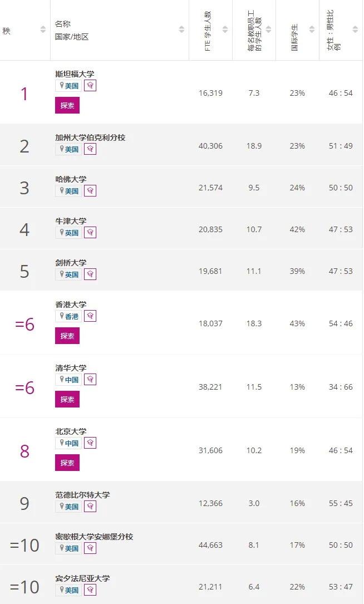Sort the table by the 秩 rank column

pyautogui.click(x=43, y=30)
